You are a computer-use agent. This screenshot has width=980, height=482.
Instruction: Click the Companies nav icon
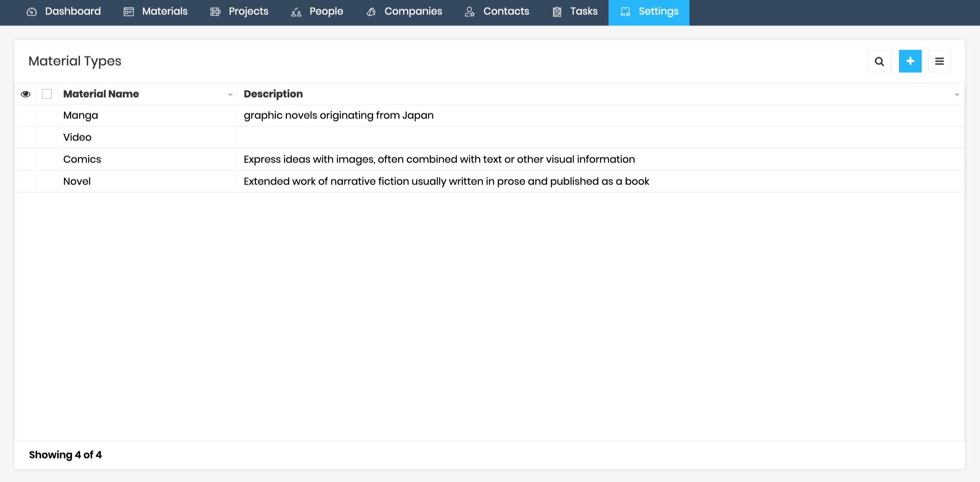coord(371,12)
